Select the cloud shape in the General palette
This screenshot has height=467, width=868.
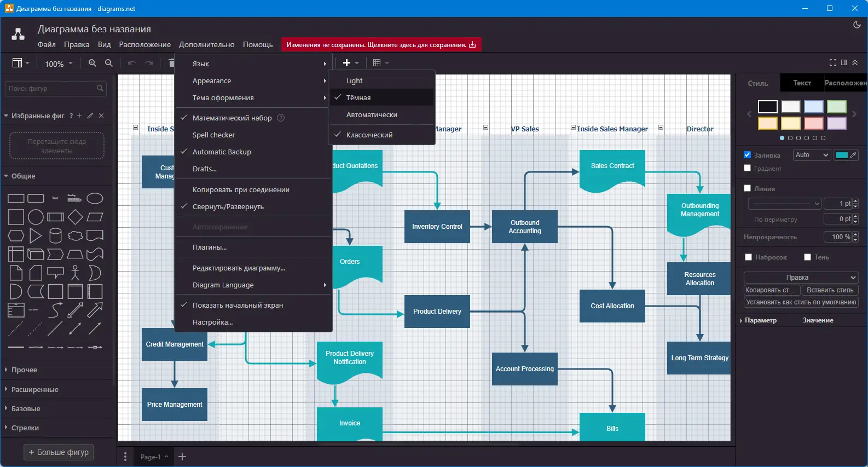[x=75, y=236]
